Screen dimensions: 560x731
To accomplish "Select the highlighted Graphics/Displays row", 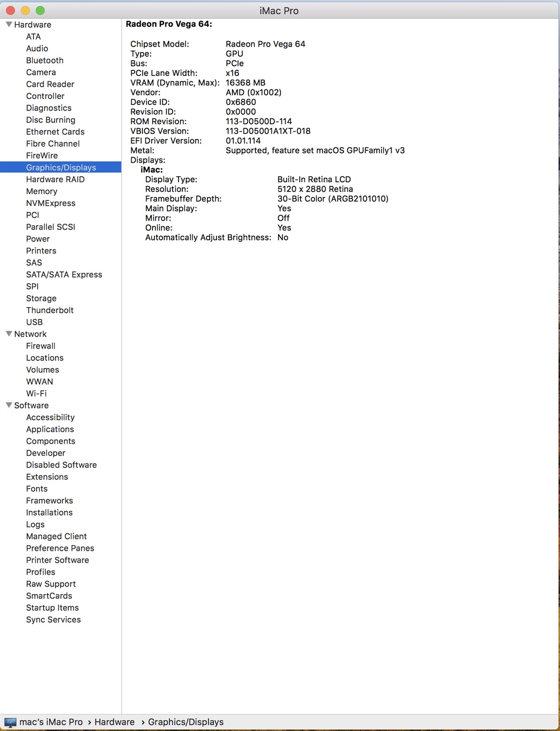I will pyautogui.click(x=61, y=167).
